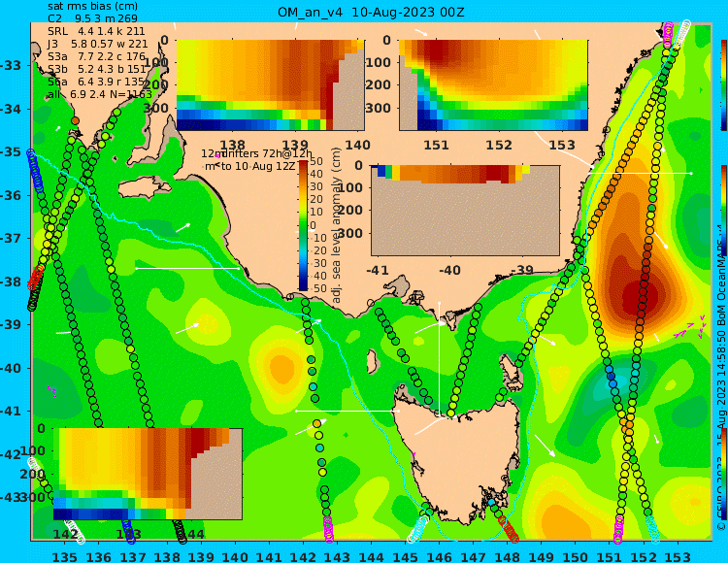Click longitude label 146 on bottom axis
The height and width of the screenshot is (563, 728).
439,556
